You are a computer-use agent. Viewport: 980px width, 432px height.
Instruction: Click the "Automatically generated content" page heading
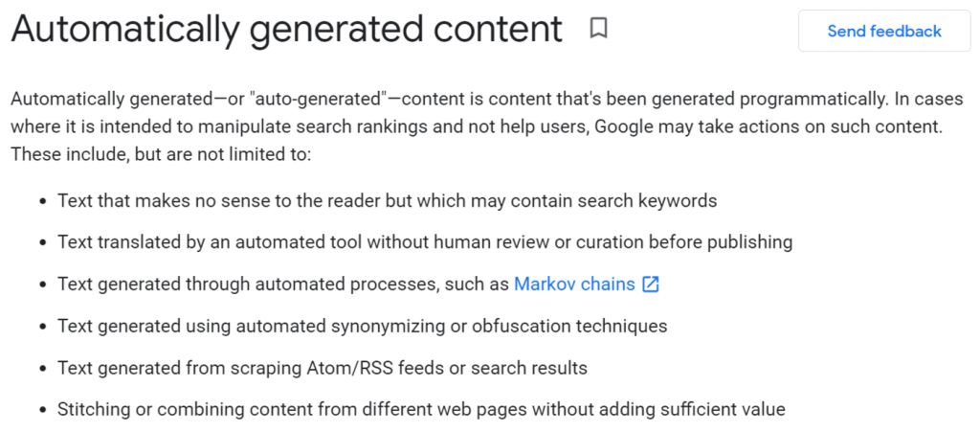[x=287, y=29]
